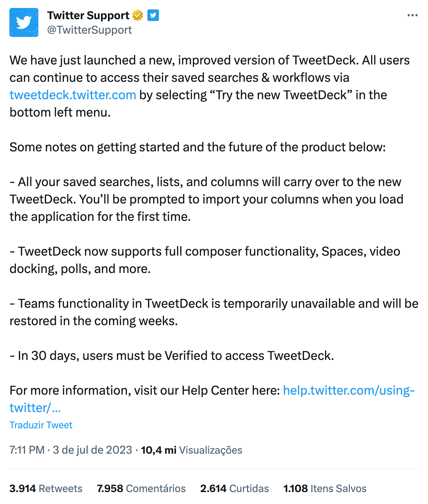Click Traduzir Tweet to translate
Screen dimensions: 428x504
pos(41,425)
